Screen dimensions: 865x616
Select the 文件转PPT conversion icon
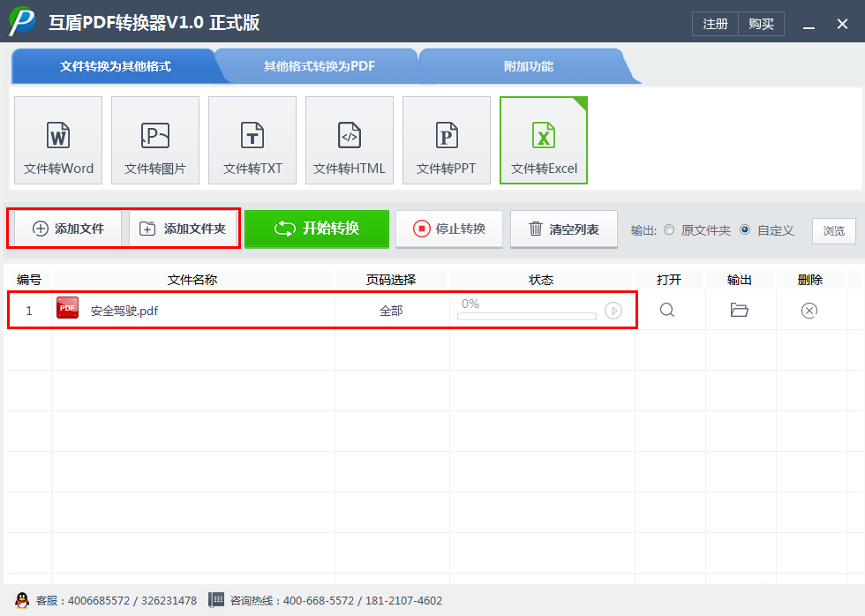pos(446,140)
